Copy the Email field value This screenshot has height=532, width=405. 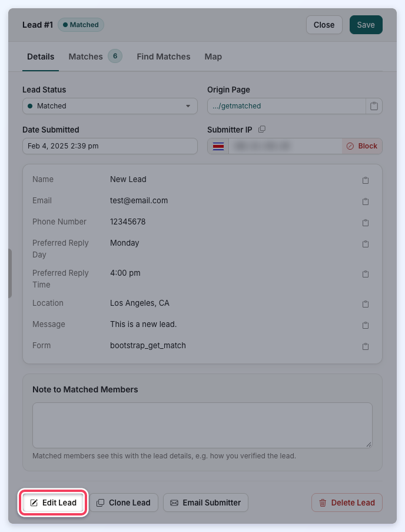(366, 201)
